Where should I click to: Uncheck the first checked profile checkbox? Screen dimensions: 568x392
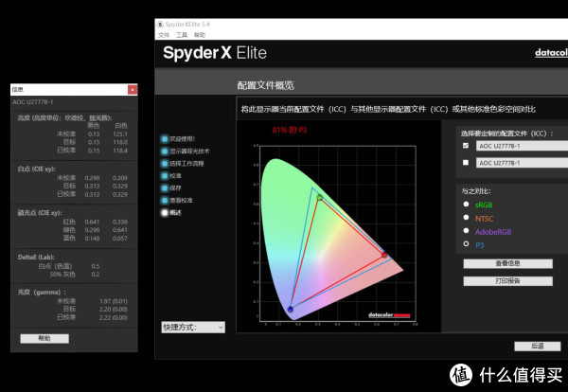click(466, 146)
